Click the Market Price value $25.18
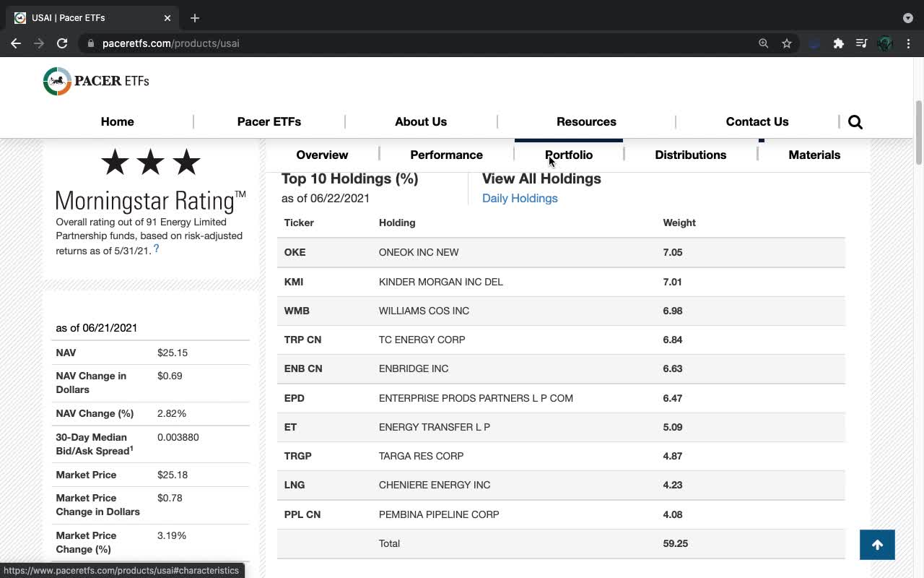This screenshot has height=578, width=924. pyautogui.click(x=173, y=475)
